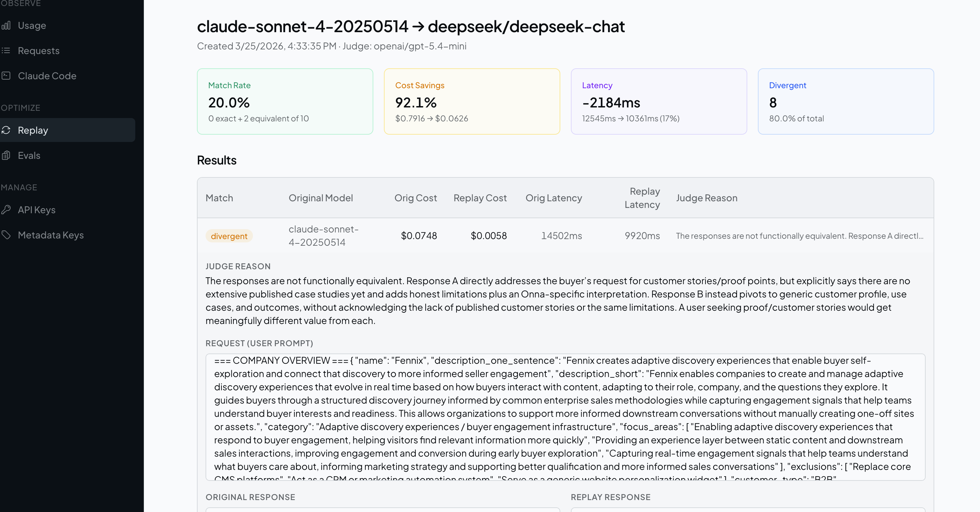Click the Judge Reason column header
Viewport: 980px width, 512px height.
pos(706,198)
